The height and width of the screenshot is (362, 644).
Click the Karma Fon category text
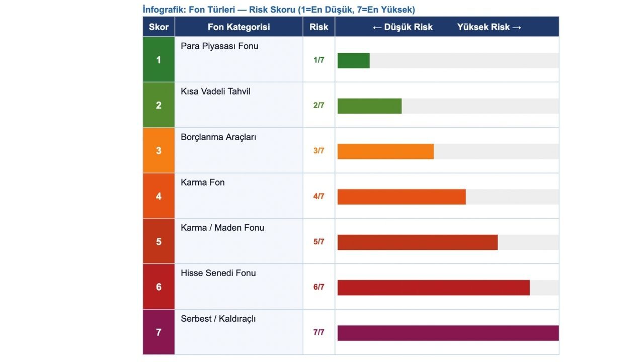click(x=203, y=183)
